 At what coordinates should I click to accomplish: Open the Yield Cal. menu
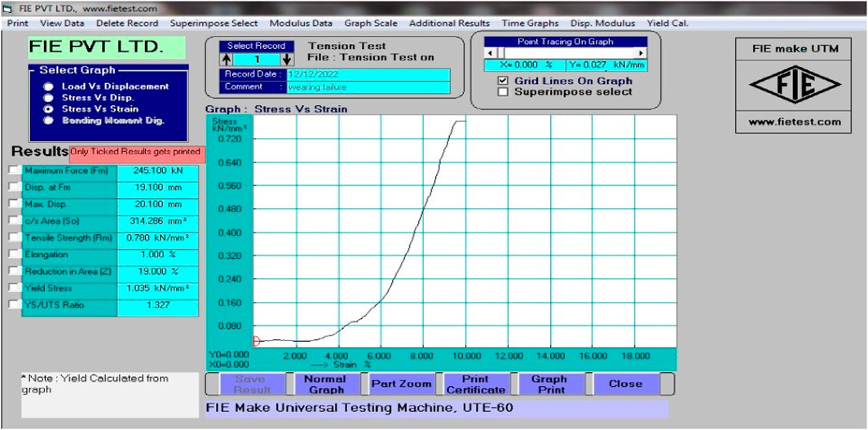[667, 24]
